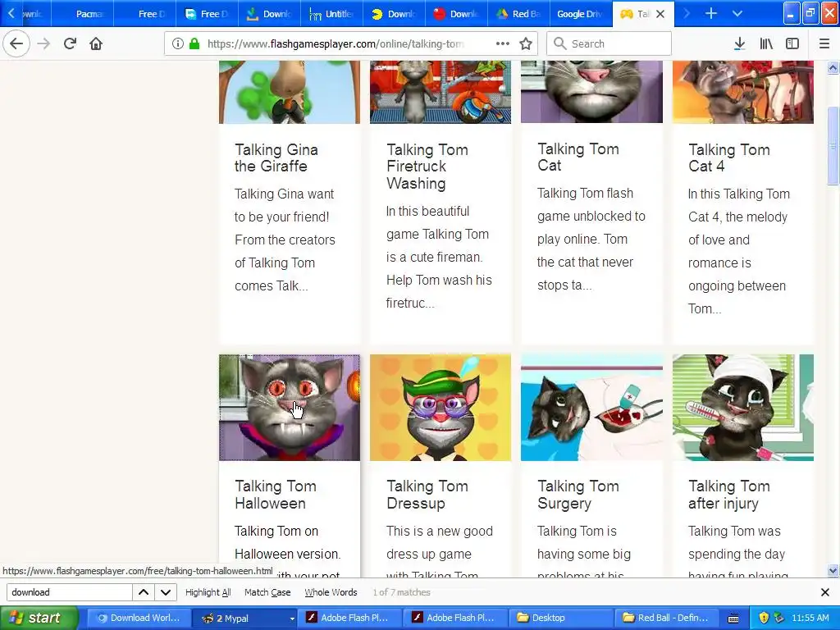Click the page scrollbar up arrow
840x630 pixels.
(833, 68)
